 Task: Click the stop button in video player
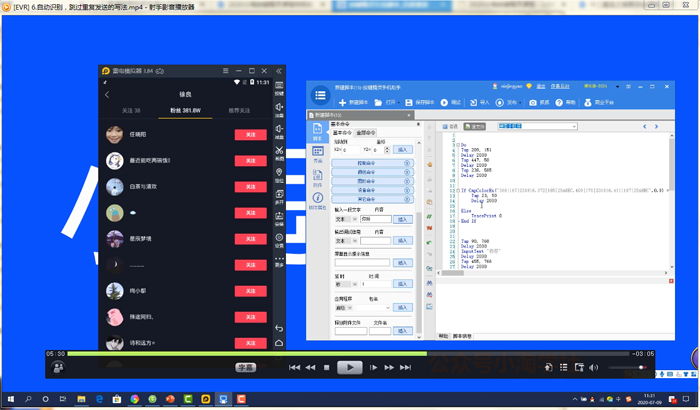coord(326,368)
